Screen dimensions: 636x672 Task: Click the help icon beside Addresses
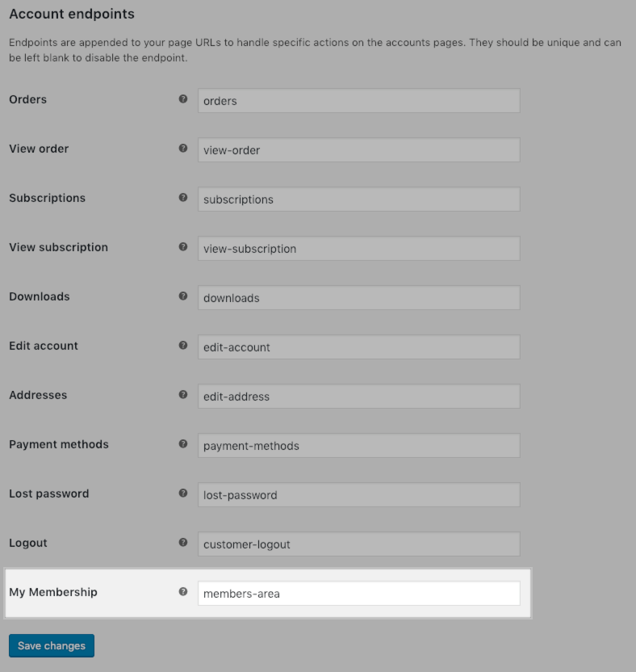pos(183,393)
